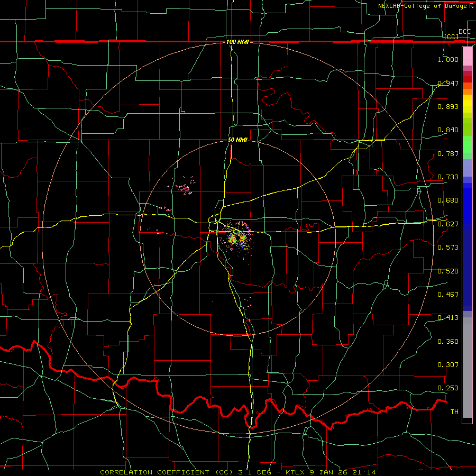
Task: Click the 0.520 scale value
Action: [x=448, y=271]
